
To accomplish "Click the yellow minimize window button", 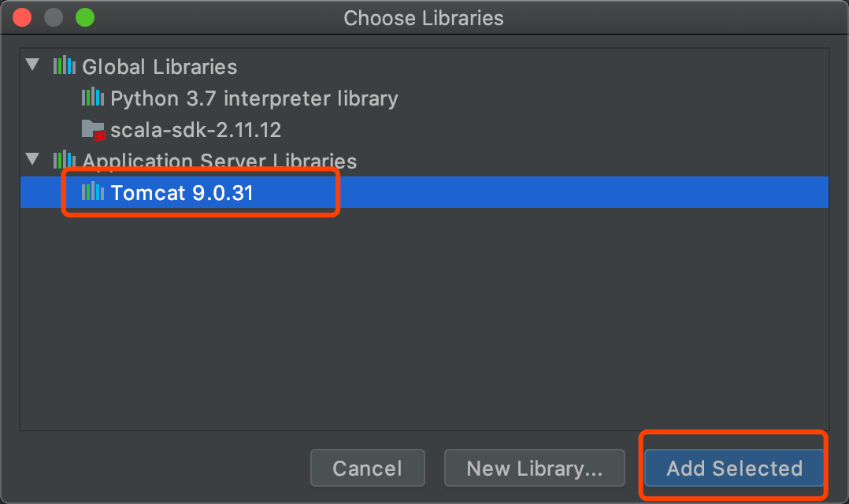I will click(54, 17).
